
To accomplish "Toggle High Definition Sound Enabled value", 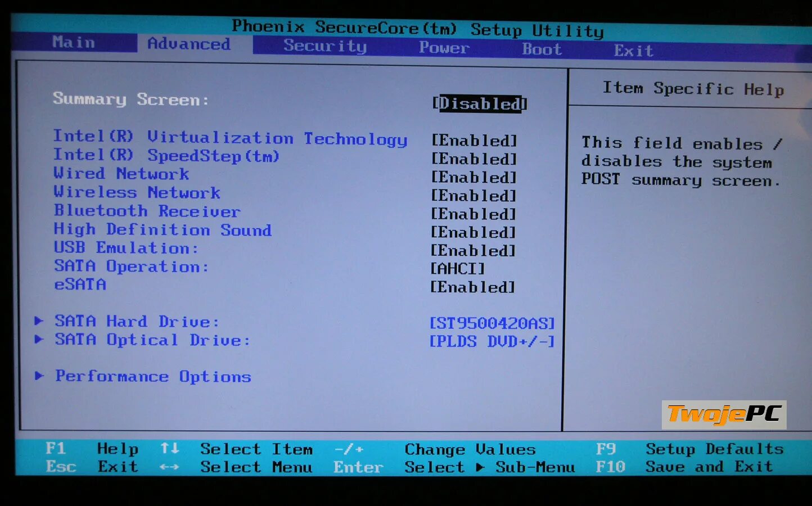I will tap(473, 232).
